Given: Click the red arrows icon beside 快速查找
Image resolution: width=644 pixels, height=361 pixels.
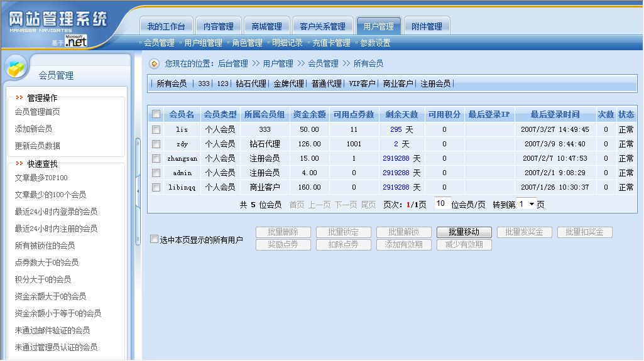Looking at the screenshot, I should tap(19, 164).
